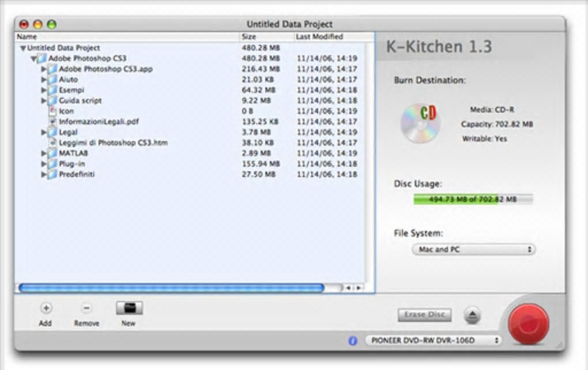Click the Remove minus icon
588x370 pixels.
(x=86, y=308)
